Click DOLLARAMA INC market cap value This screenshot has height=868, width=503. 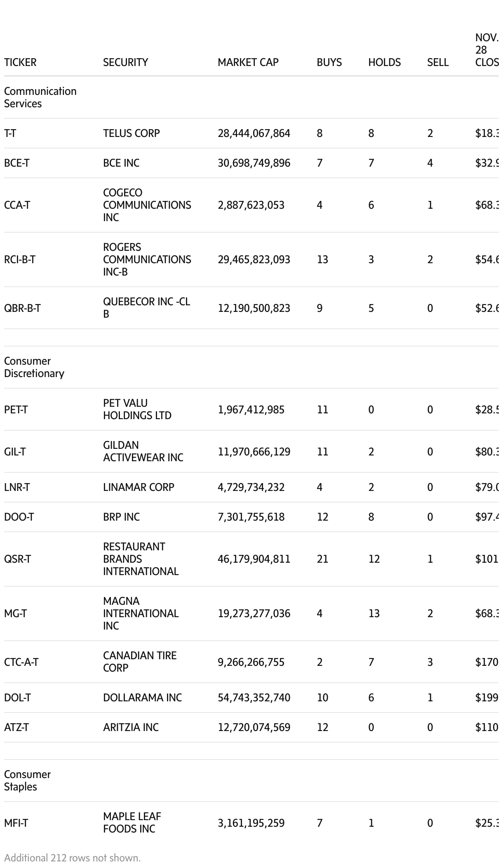254,698
